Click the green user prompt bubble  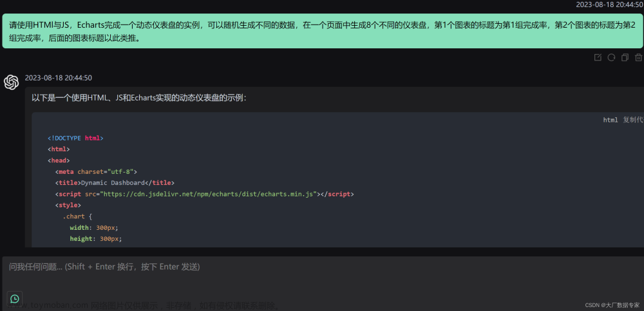323,31
